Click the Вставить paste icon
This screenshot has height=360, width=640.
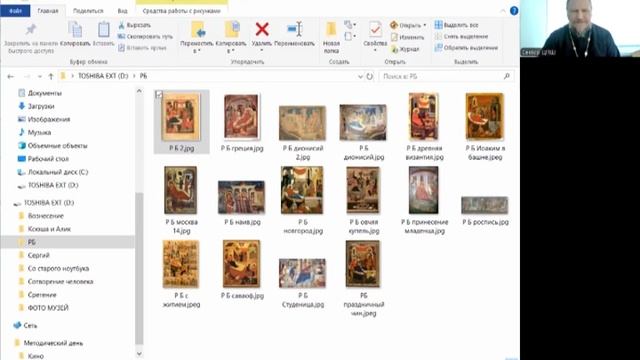[x=103, y=29]
